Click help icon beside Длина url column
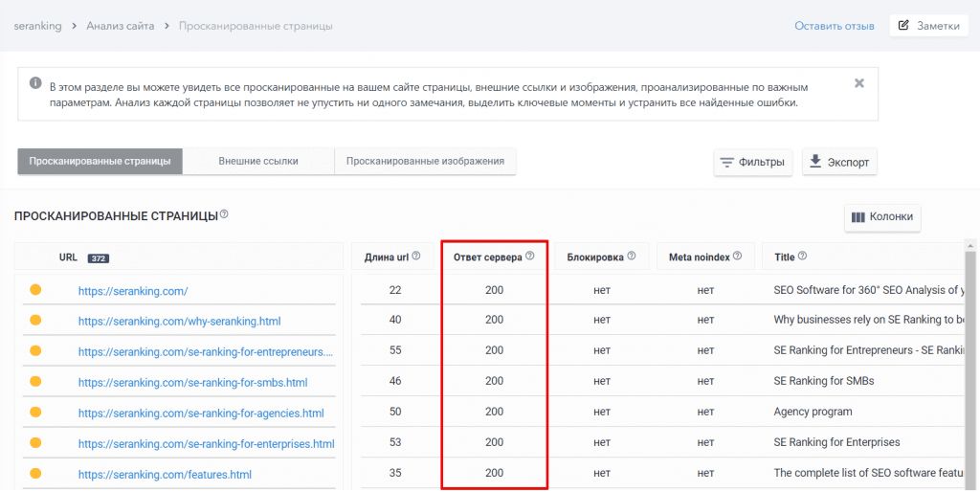This screenshot has width=980, height=492. 416,257
